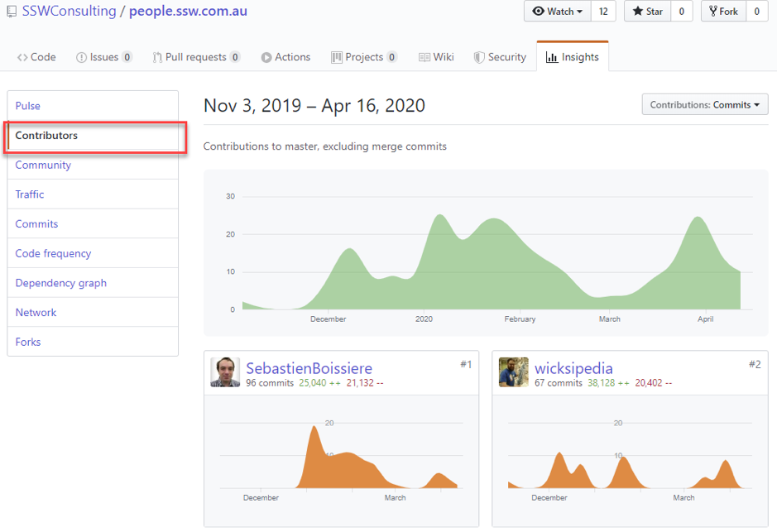Open wicksipedia's 67 commits link

559,383
